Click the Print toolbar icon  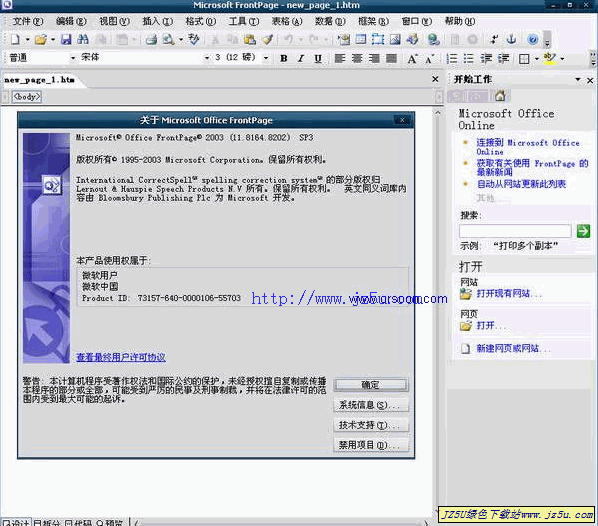pyautogui.click(x=151, y=39)
